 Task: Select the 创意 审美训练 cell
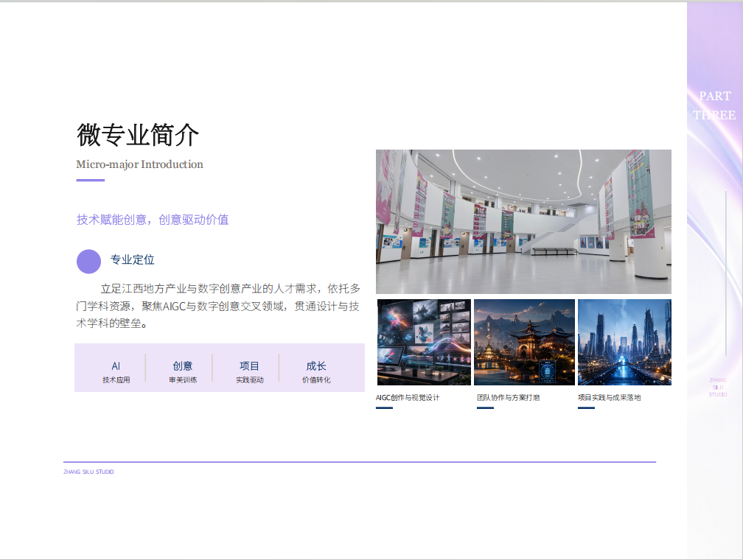pos(183,372)
